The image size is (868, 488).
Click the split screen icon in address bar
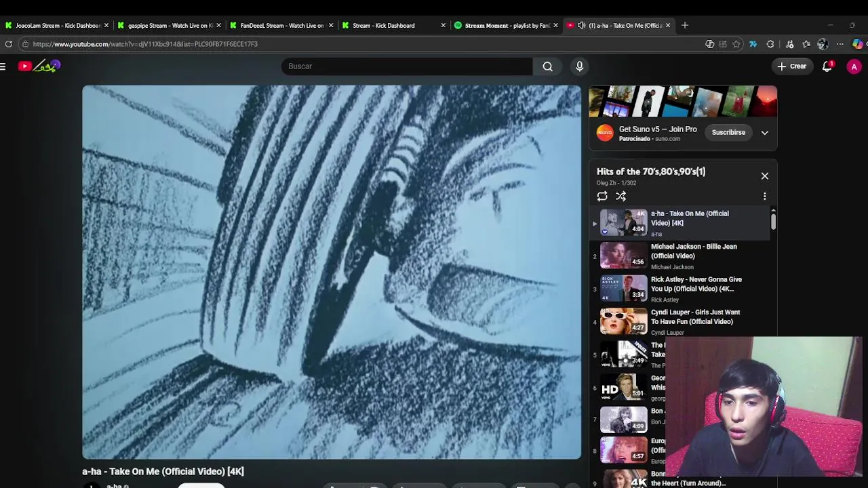coord(723,44)
